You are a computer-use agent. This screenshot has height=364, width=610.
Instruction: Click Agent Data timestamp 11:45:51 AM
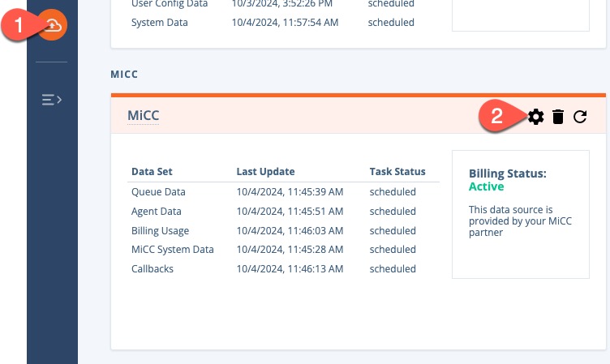(290, 211)
